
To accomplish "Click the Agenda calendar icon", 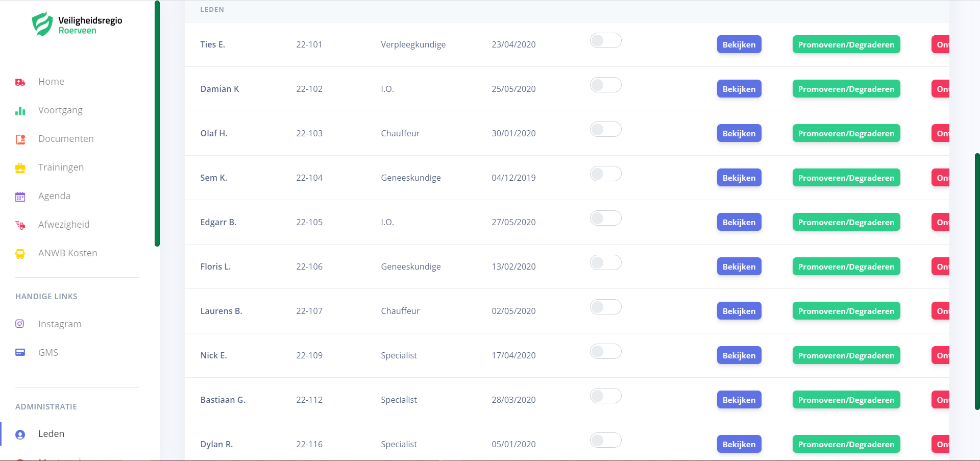I will point(20,197).
